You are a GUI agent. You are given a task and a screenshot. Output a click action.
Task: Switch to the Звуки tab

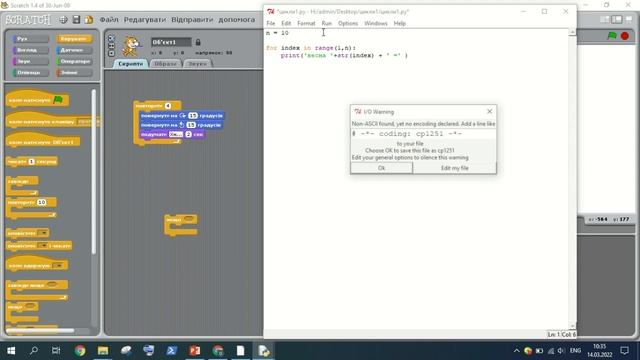click(198, 64)
